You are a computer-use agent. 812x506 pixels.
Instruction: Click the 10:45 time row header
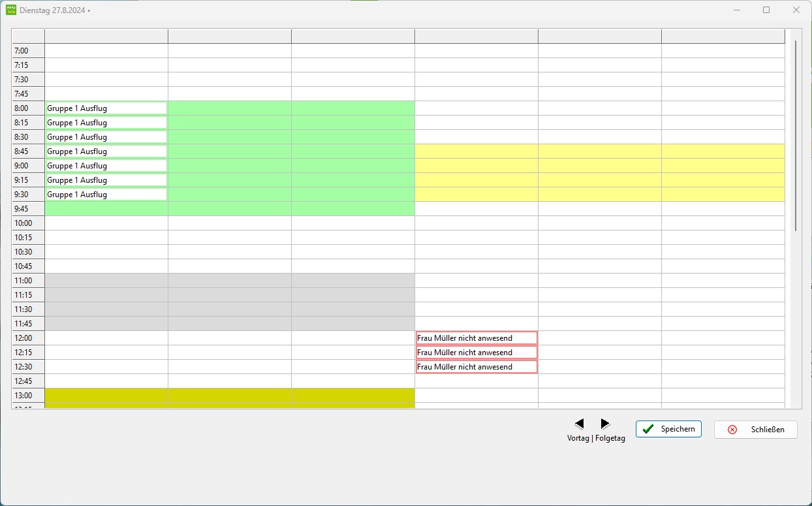click(28, 266)
